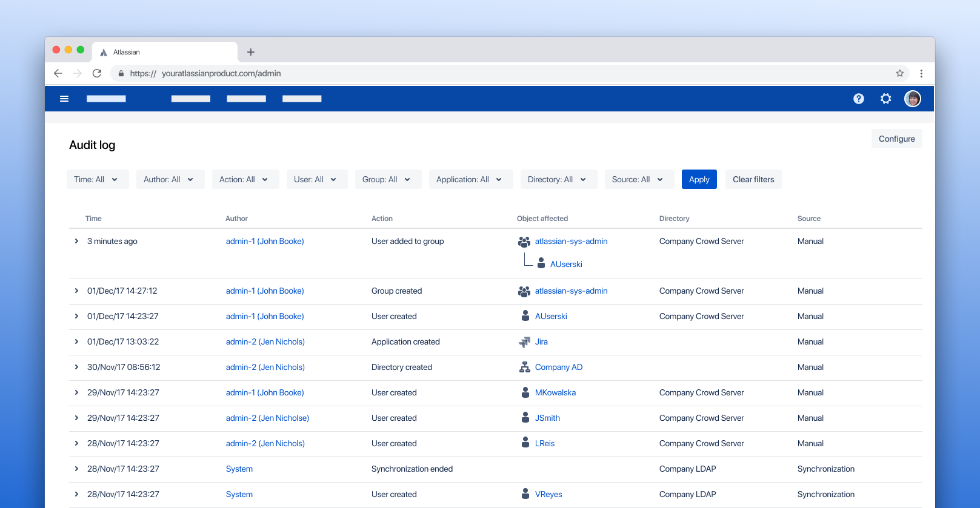Click the Clear filters button
This screenshot has width=980, height=508.
[x=753, y=179]
